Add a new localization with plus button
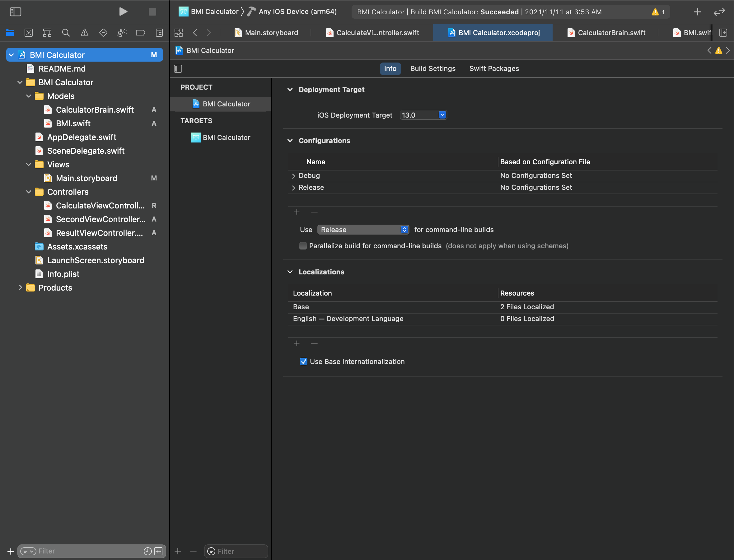The width and height of the screenshot is (734, 560). (297, 343)
